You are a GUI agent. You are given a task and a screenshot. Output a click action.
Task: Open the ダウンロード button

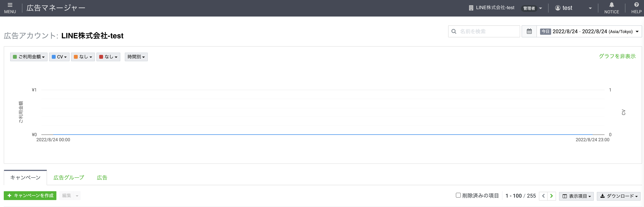[x=618, y=196]
